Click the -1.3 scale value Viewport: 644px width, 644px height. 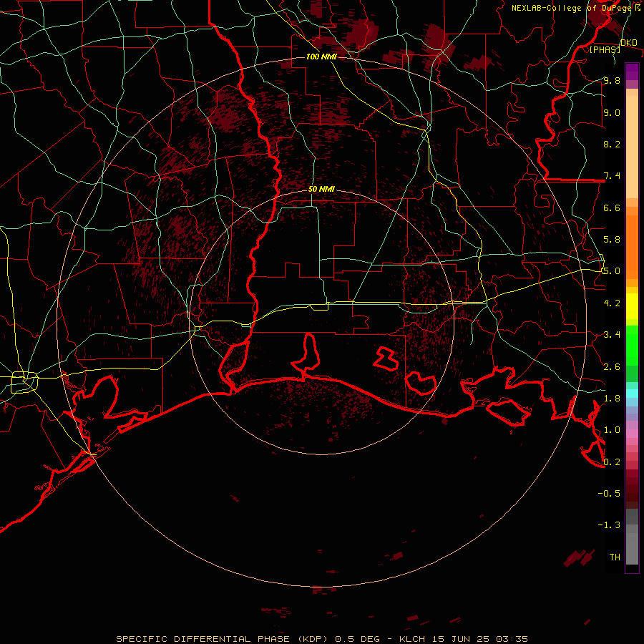point(609,526)
